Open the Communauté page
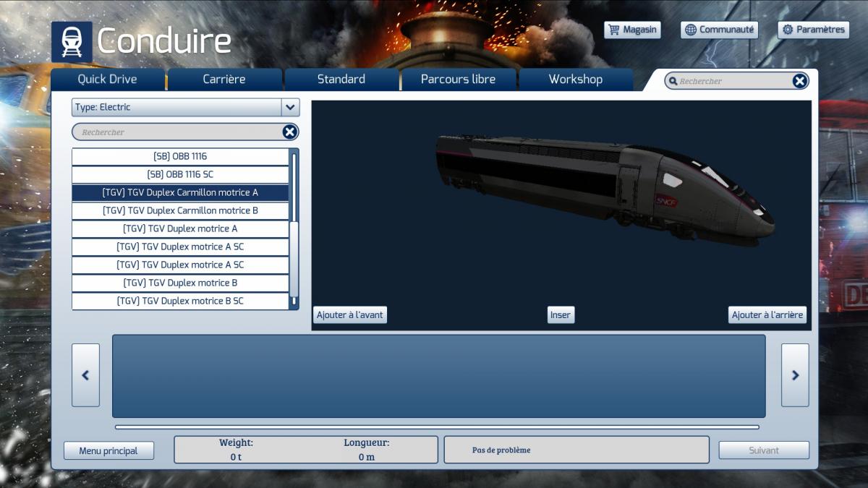The width and height of the screenshot is (868, 488). (x=719, y=30)
